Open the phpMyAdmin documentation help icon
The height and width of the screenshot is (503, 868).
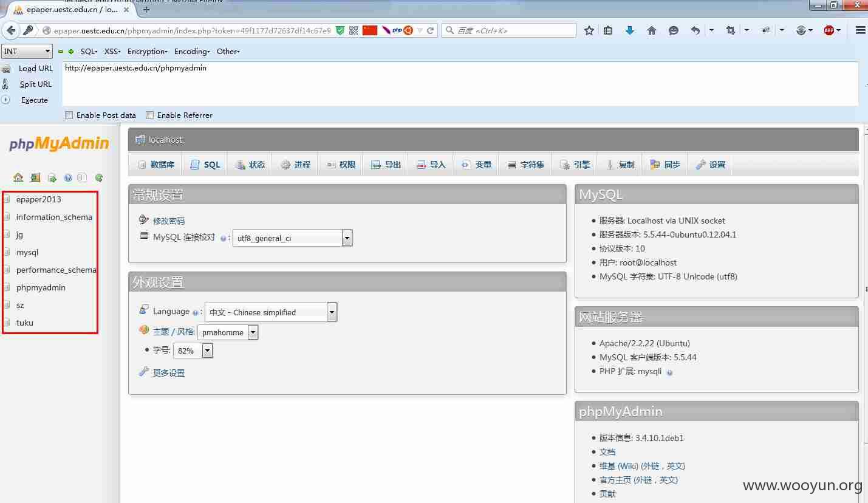[x=68, y=177]
